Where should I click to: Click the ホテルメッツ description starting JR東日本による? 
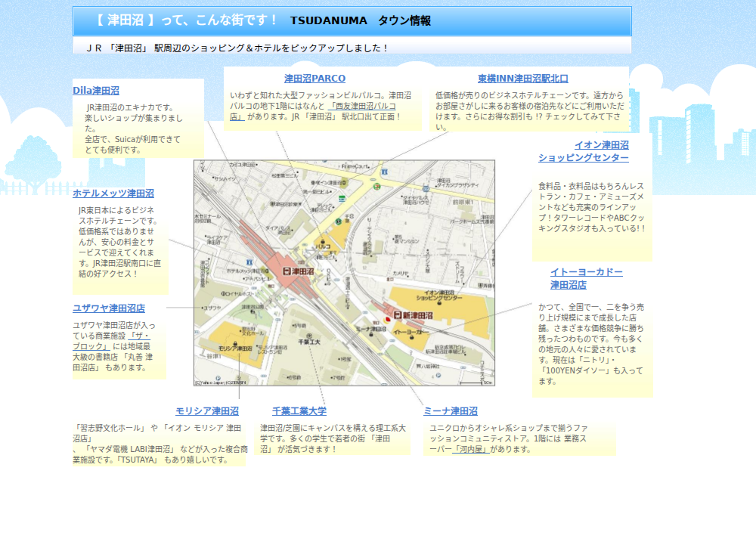pyautogui.click(x=119, y=242)
